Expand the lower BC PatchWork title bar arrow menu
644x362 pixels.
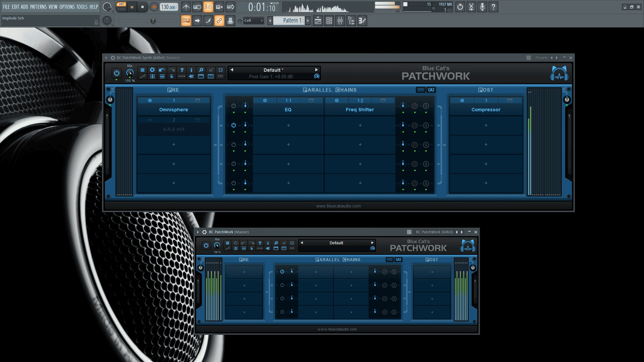coord(198,232)
